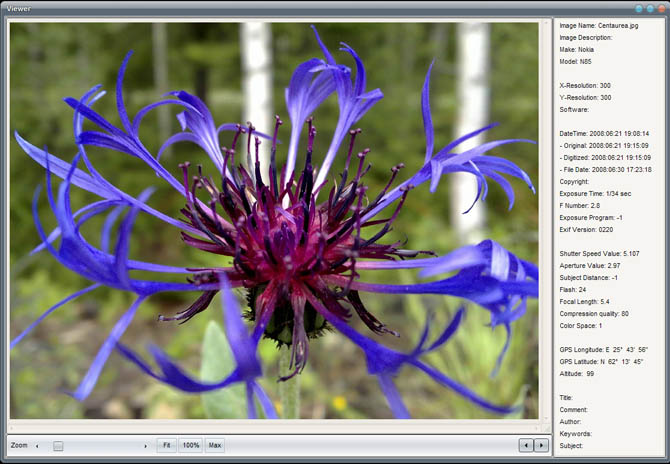670x464 pixels.
Task: Click the zoom slider's right increase arrow
Action: coord(146,445)
